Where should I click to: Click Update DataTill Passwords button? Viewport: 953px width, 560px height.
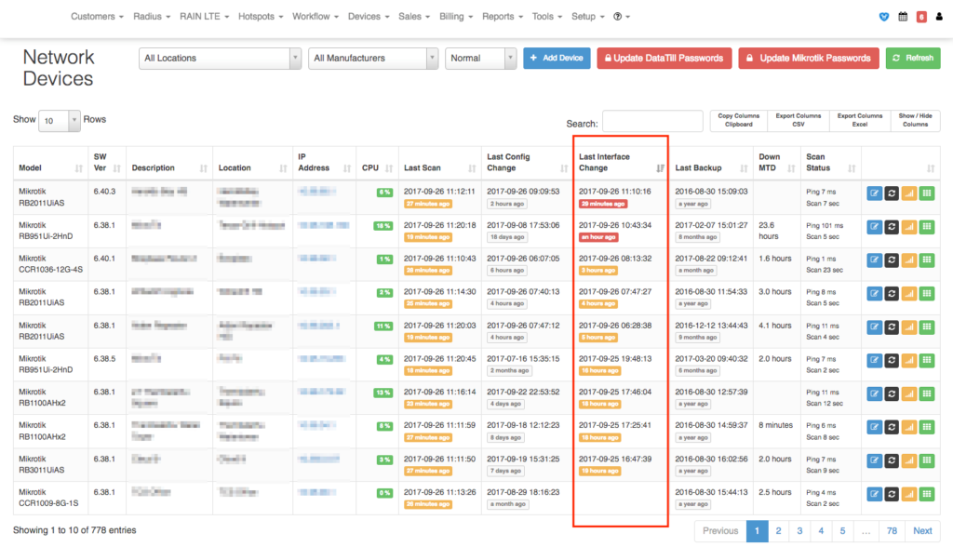coord(664,59)
